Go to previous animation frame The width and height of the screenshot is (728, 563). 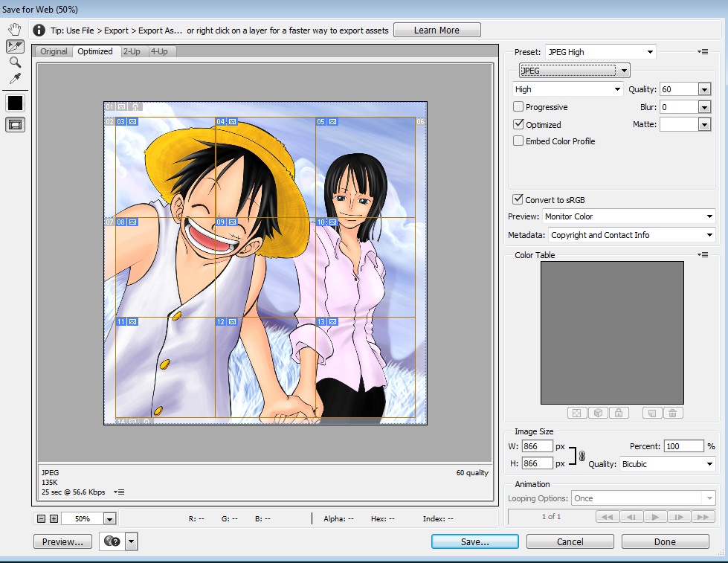[631, 517]
